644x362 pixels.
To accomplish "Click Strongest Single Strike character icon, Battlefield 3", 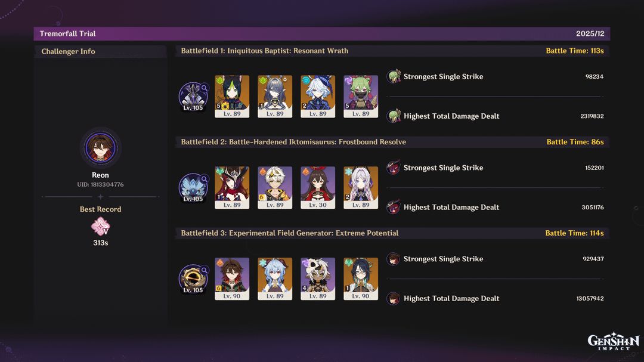I will point(394,259).
